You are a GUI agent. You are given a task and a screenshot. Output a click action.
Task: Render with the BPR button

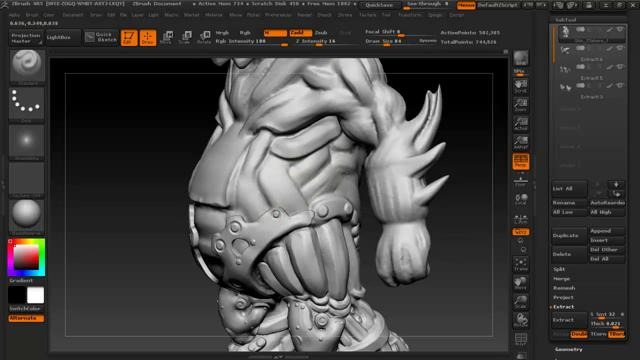pyautogui.click(x=521, y=58)
